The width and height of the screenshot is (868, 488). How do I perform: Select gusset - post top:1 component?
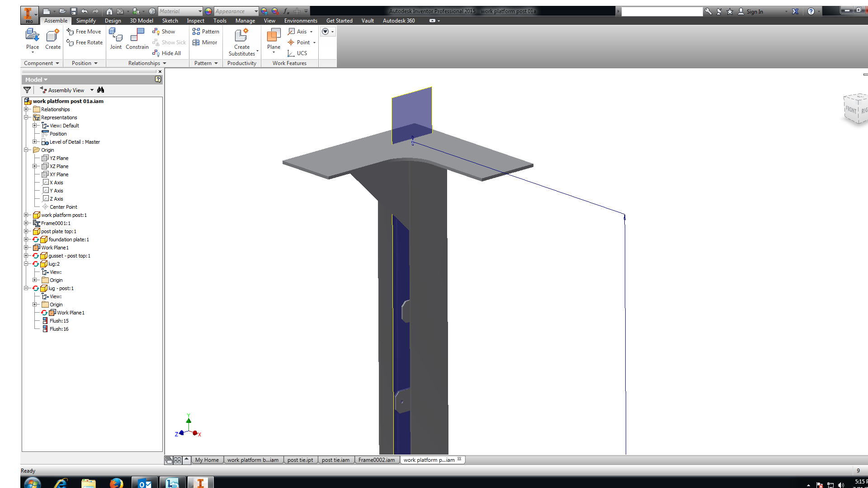click(x=65, y=256)
